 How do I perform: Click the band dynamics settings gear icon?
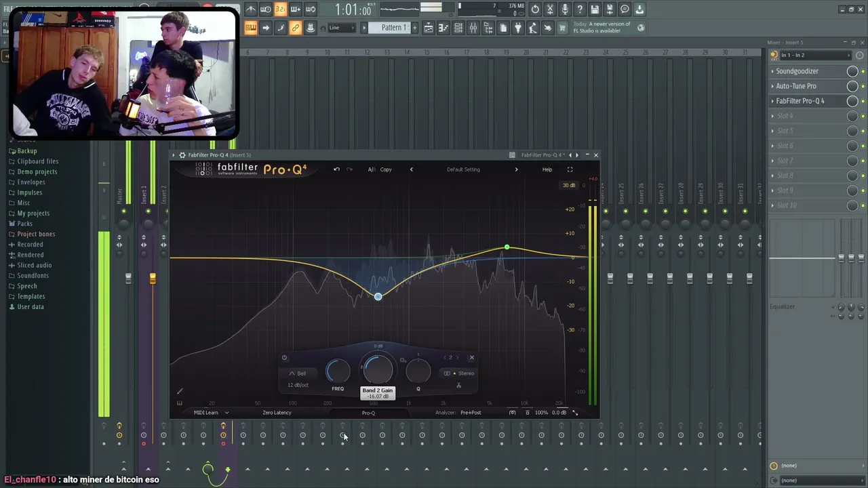[403, 360]
